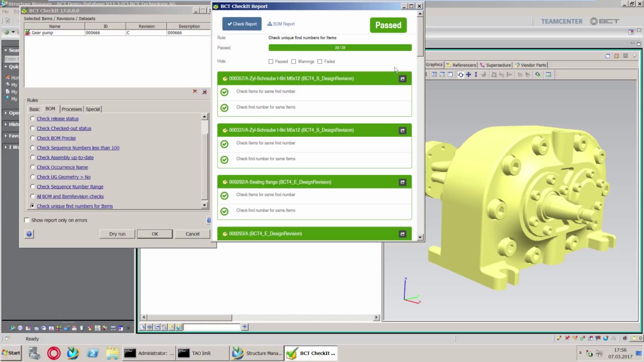Open the Processes rules tab
Viewport: 644px width, 362px height.
[71, 109]
